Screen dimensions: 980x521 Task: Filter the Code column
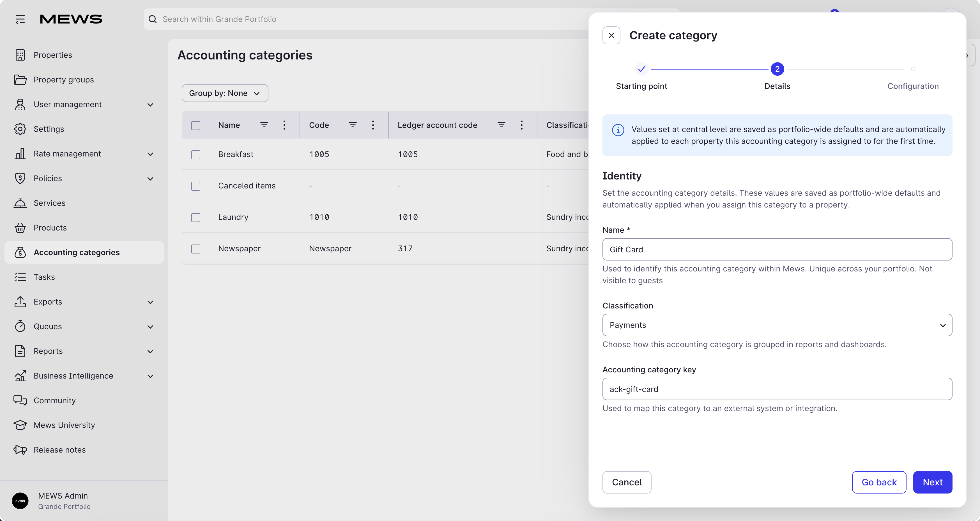[x=353, y=125]
